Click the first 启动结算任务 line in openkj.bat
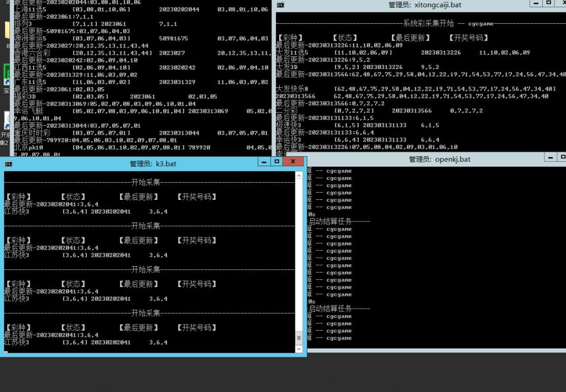The image size is (566, 392). 331,221
